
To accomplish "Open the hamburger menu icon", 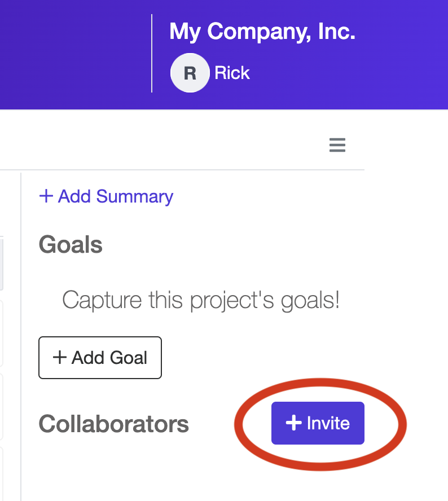I will (x=337, y=145).
